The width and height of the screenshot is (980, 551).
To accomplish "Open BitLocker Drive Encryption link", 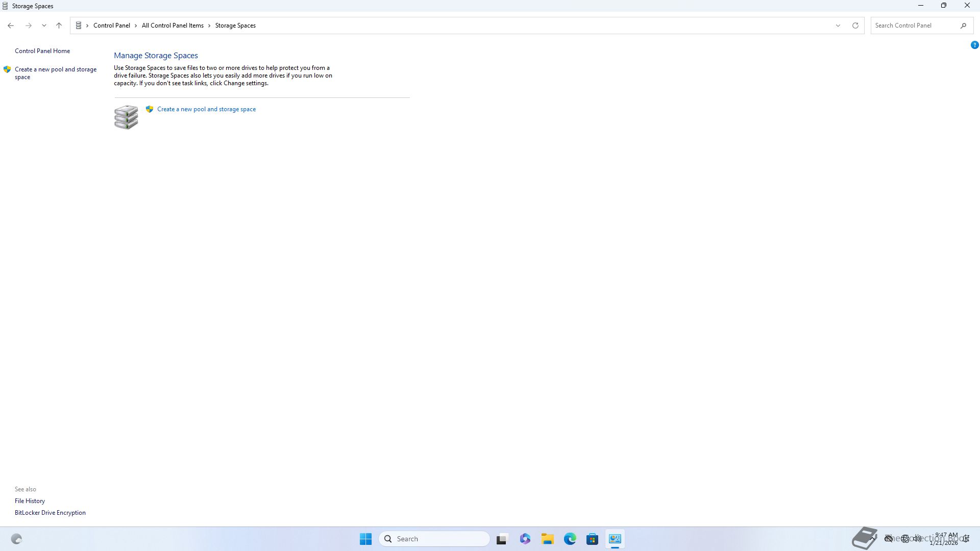I will click(50, 513).
